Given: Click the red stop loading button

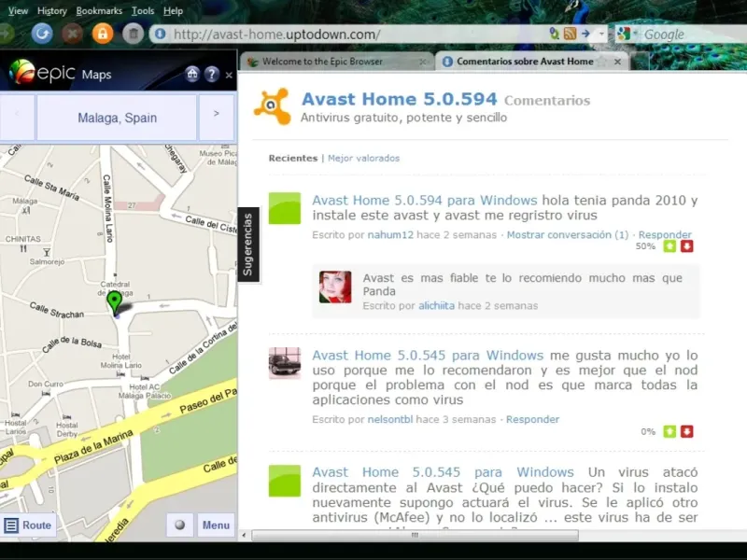Looking at the screenshot, I should pyautogui.click(x=72, y=34).
